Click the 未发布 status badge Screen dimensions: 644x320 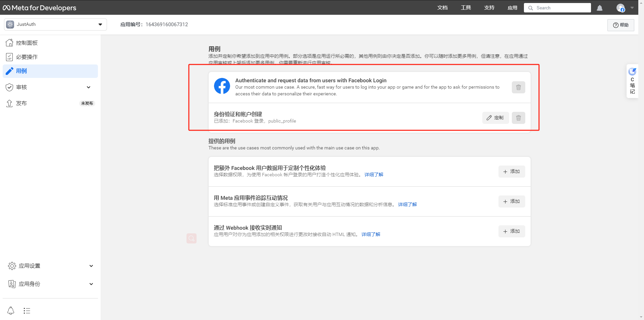(x=87, y=103)
